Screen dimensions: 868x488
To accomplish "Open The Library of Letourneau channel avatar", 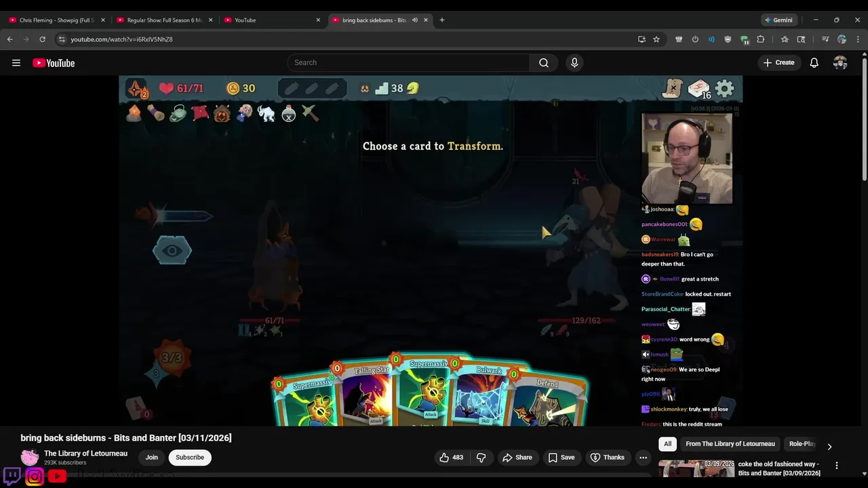I will pos(30,457).
